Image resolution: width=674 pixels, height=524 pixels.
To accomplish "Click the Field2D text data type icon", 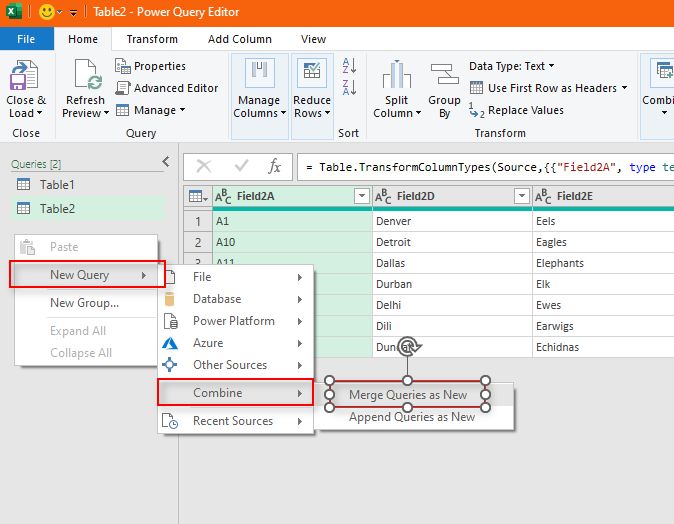I will (x=383, y=196).
